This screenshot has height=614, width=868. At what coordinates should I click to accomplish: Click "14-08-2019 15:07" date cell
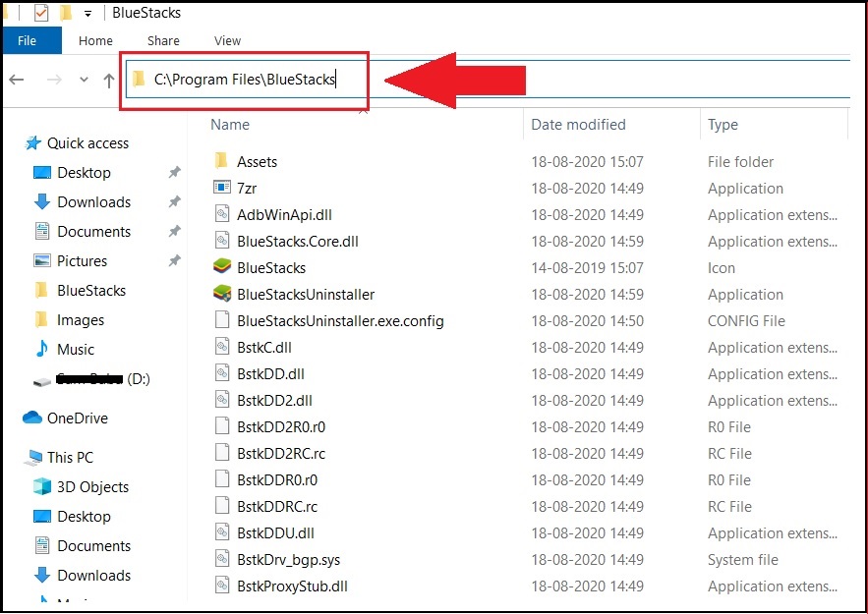587,268
